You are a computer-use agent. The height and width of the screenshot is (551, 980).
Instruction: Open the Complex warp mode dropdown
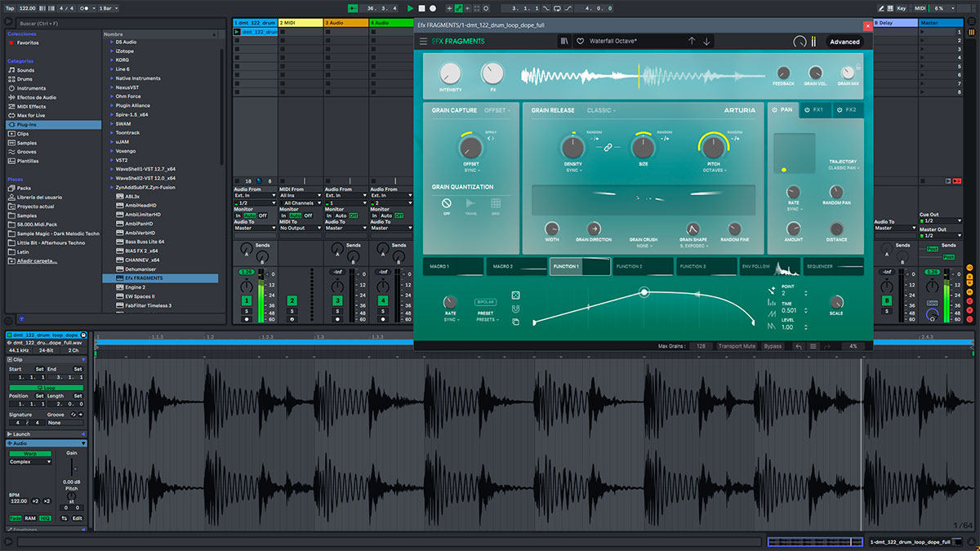click(29, 462)
